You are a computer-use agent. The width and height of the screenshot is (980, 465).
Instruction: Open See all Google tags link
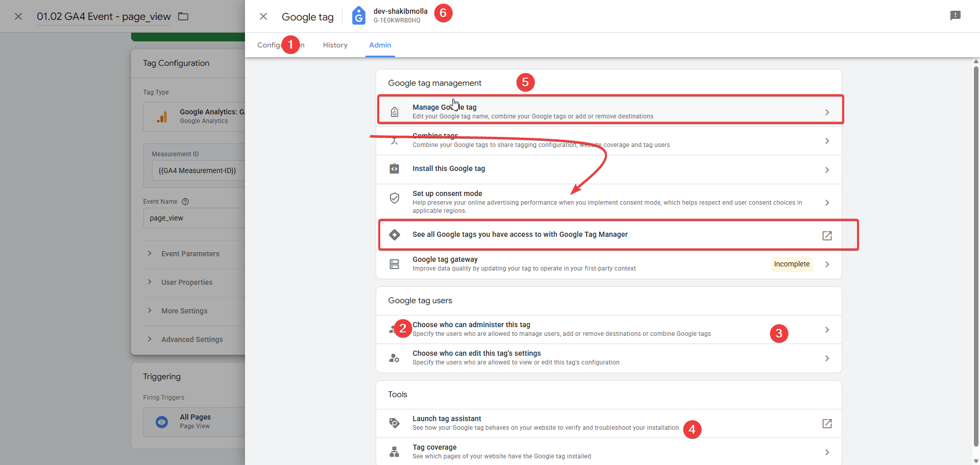609,235
